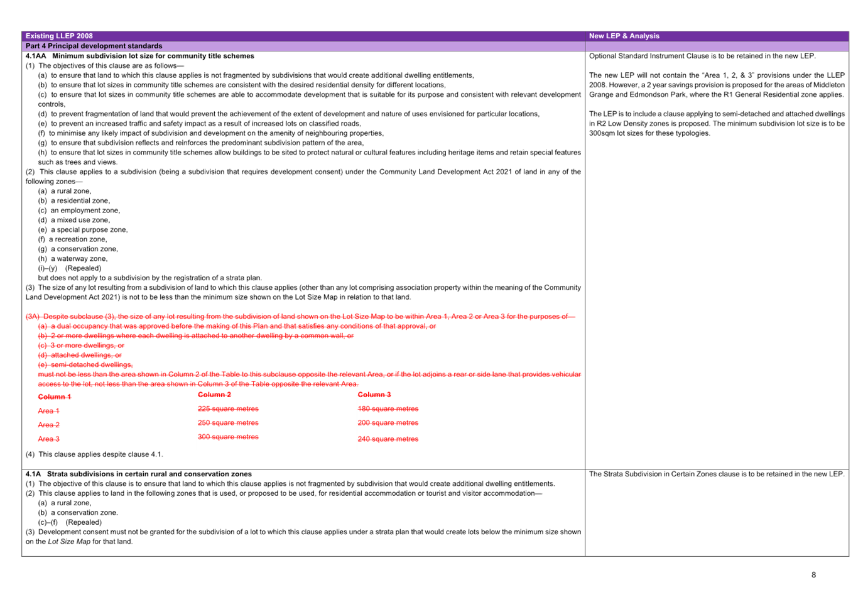
Task: Click '(h) a waterway zone,' line
Action: 73,258
